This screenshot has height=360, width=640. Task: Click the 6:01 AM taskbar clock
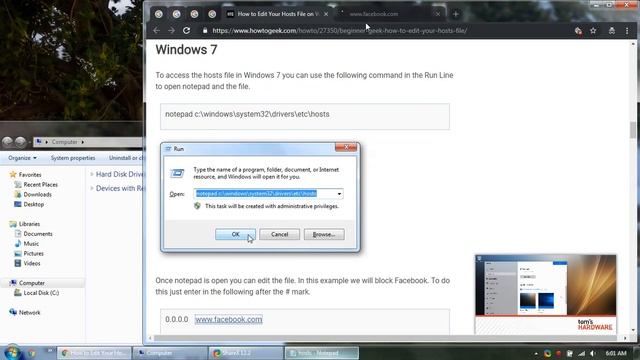click(616, 353)
